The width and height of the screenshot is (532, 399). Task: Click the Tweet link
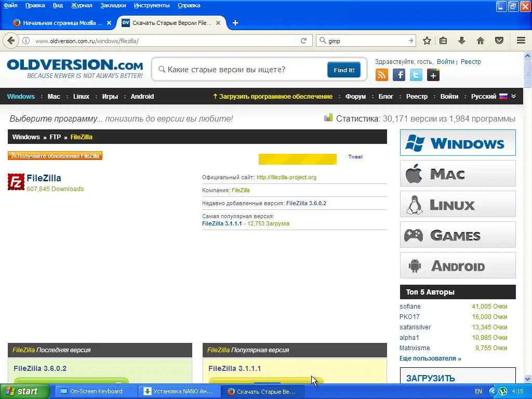355,157
